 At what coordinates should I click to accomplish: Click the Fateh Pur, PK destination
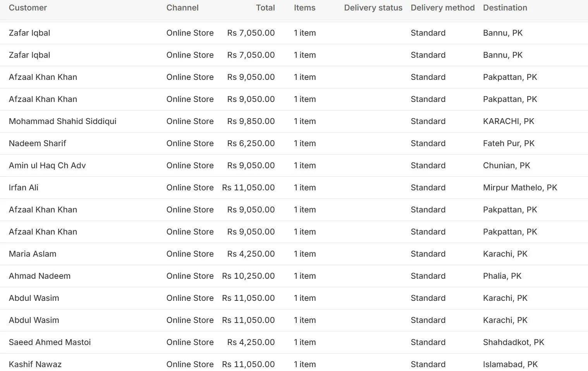509,143
